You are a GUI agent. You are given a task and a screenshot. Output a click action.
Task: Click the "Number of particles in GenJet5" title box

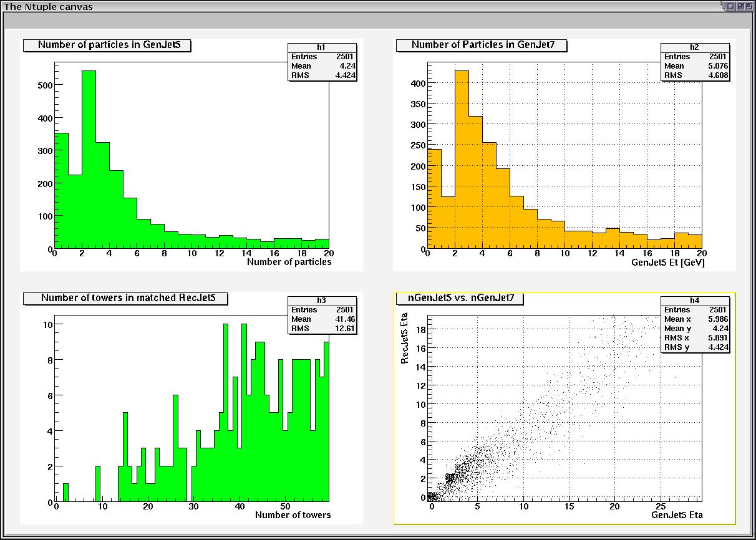(x=107, y=45)
